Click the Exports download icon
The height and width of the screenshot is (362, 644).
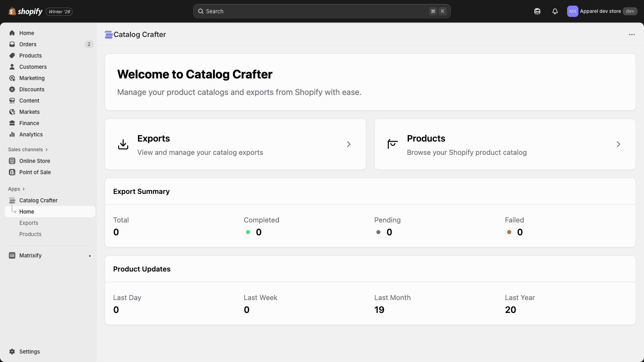pos(123,144)
